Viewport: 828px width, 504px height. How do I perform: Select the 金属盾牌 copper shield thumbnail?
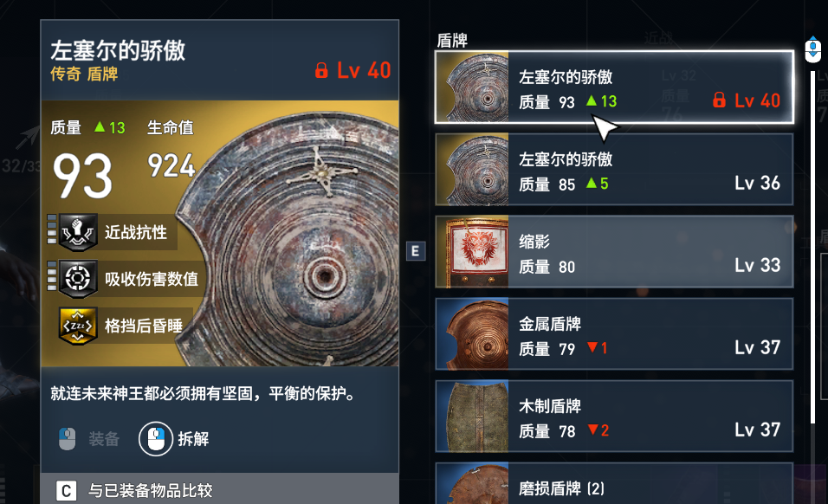pyautogui.click(x=472, y=333)
